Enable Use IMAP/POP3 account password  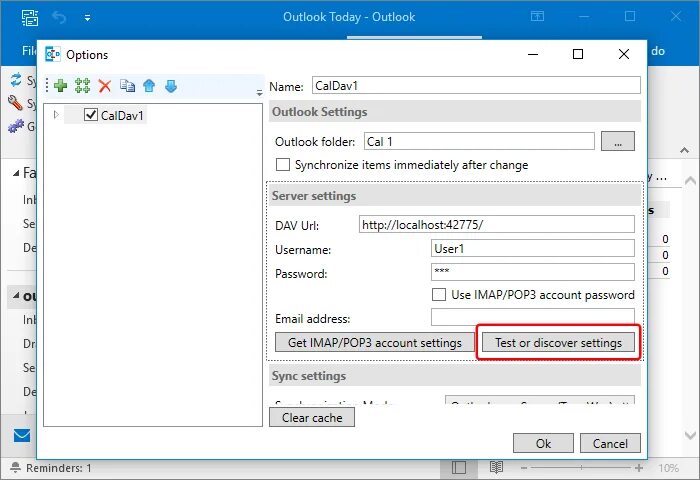pos(439,295)
